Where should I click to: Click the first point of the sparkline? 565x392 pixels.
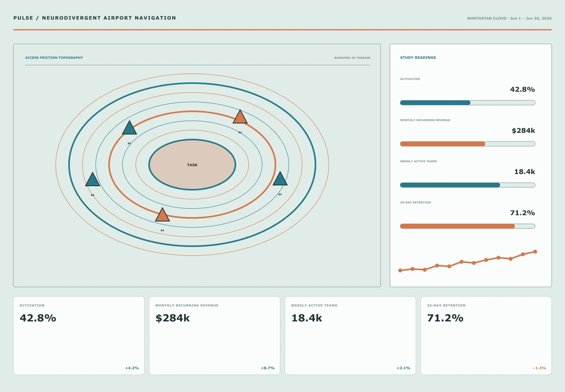coord(400,270)
